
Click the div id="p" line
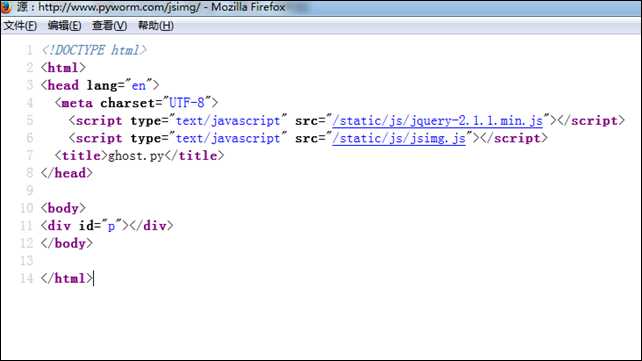pos(107,226)
